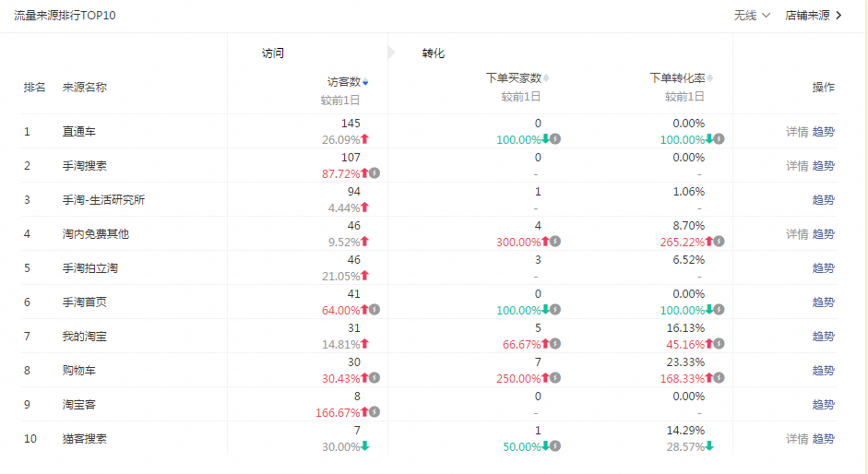Click sort icon beside 下单买家数
The width and height of the screenshot is (868, 474).
[546, 78]
